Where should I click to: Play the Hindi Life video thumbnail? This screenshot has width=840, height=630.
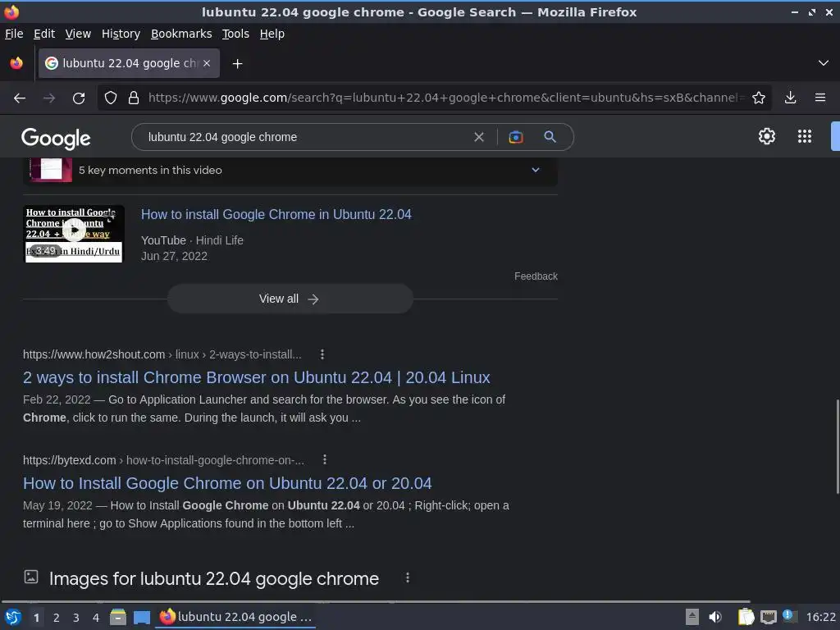pos(74,234)
